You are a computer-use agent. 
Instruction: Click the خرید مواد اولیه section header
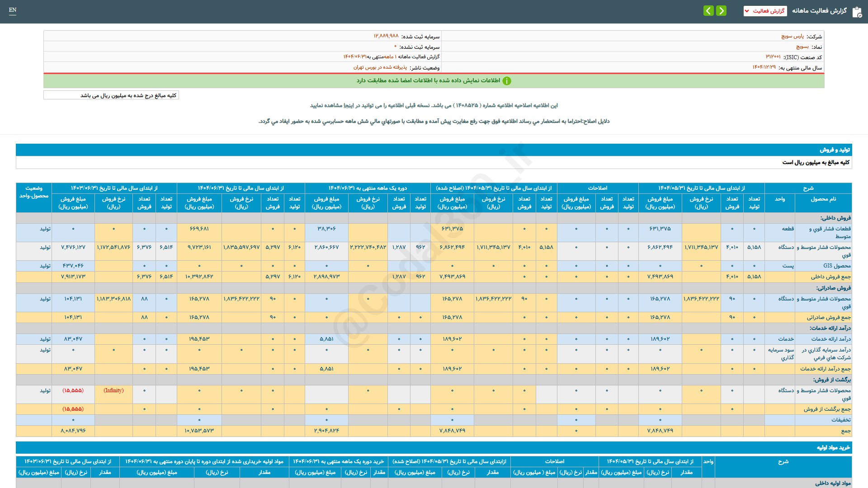(x=833, y=447)
